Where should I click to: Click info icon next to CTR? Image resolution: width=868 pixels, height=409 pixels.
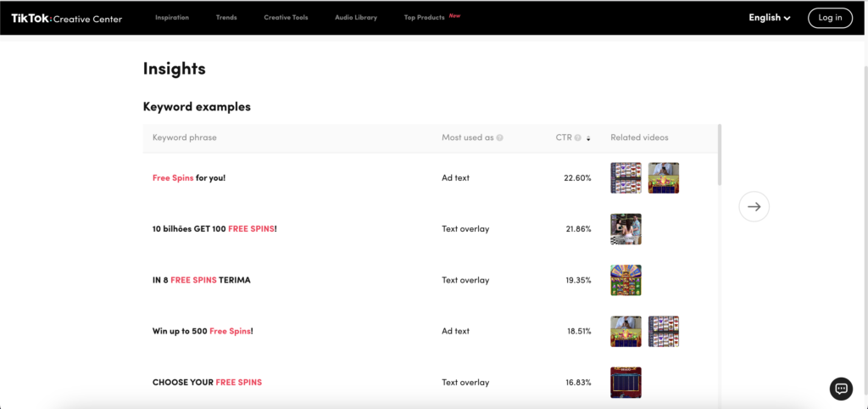(x=577, y=137)
